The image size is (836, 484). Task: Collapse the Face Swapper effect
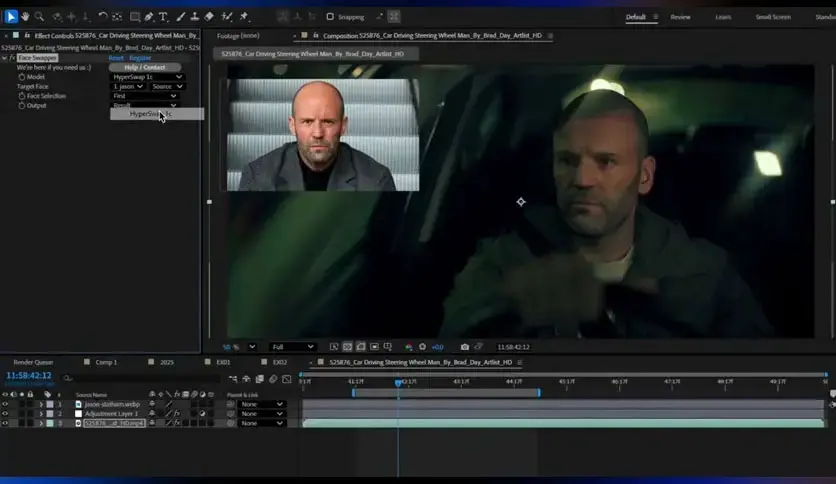pos(5,58)
